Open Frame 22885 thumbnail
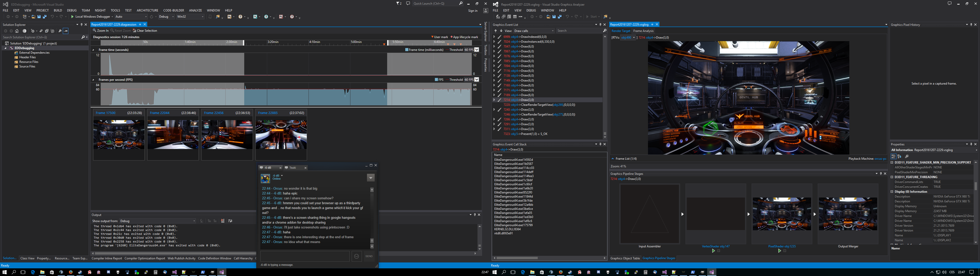 coord(281,135)
